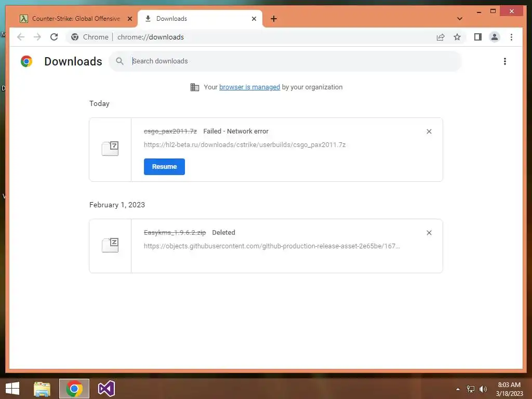Click the search magnifier icon

click(x=119, y=61)
